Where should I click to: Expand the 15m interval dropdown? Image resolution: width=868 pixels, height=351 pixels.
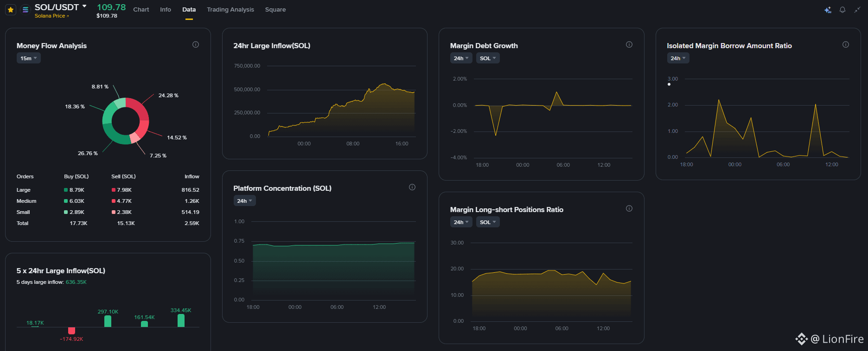coord(29,58)
